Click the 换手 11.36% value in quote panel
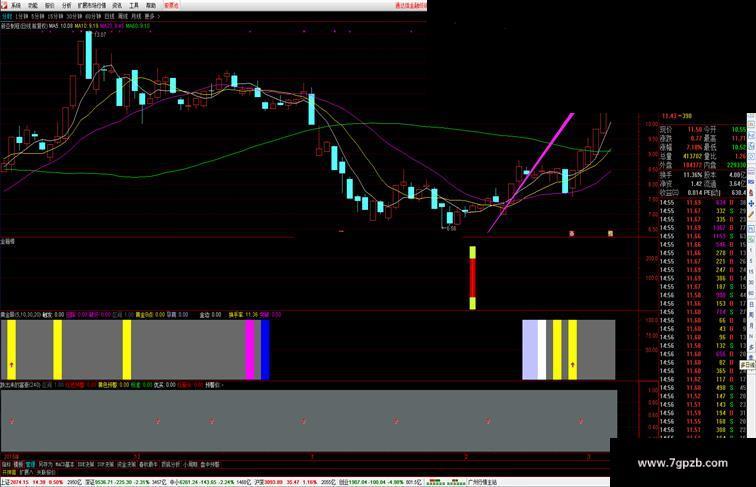The image size is (756, 487). coord(692,175)
